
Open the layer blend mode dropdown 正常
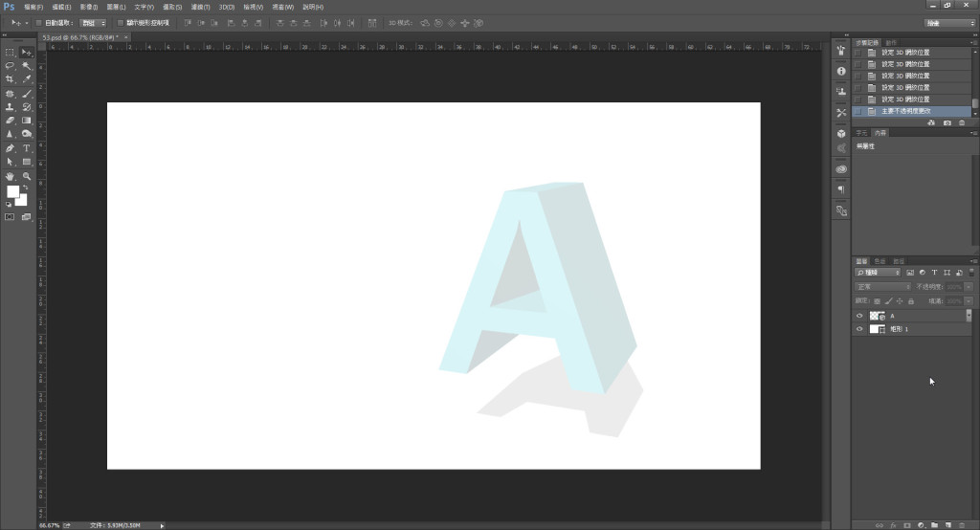point(883,286)
